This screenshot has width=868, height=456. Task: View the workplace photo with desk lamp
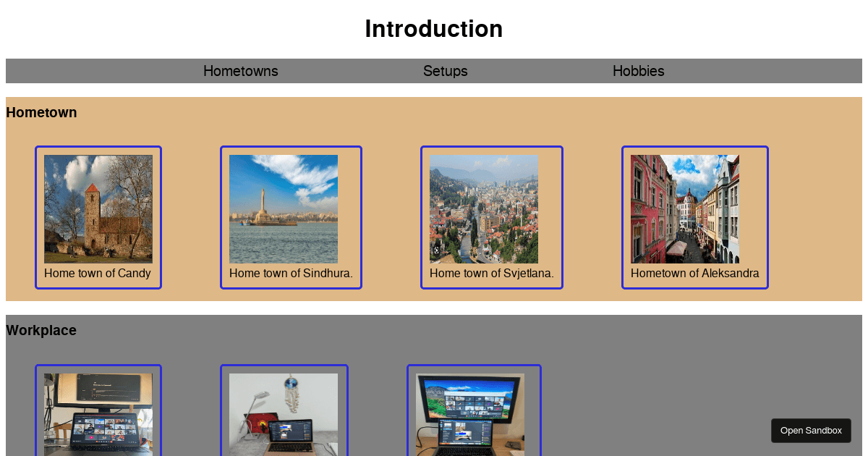284,415
